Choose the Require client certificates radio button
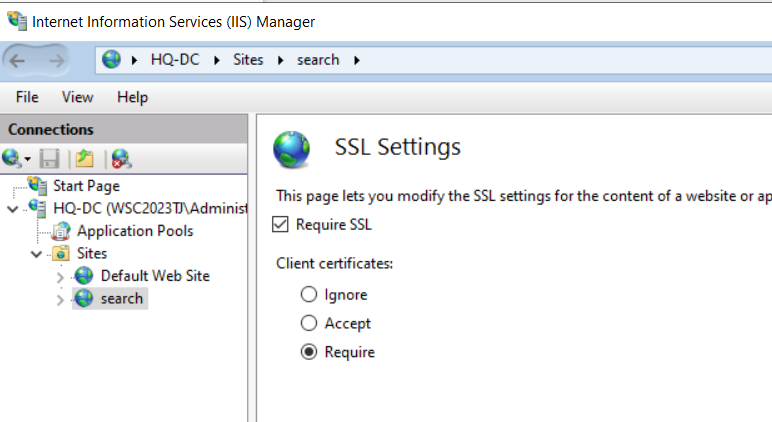This screenshot has height=422, width=772. click(309, 352)
